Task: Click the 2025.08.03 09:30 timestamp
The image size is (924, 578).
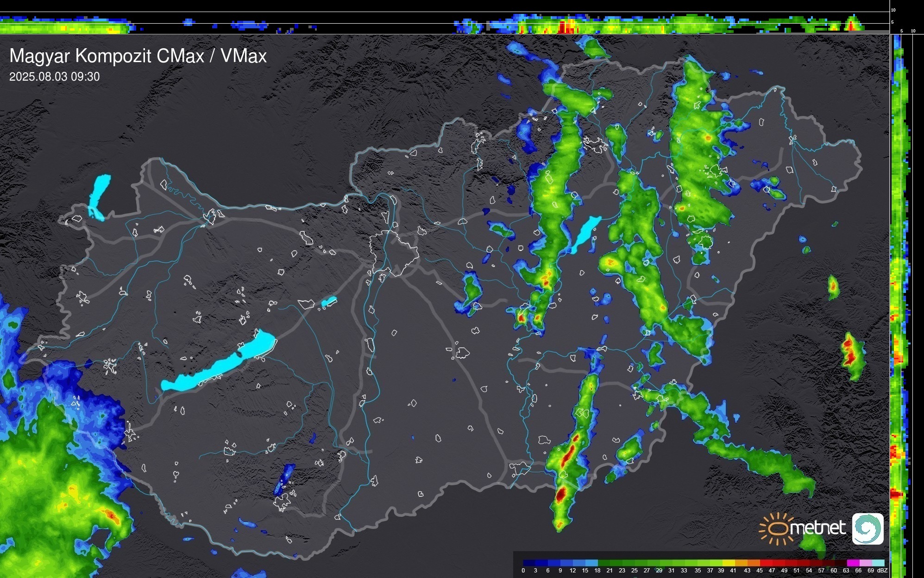Action: [54, 77]
